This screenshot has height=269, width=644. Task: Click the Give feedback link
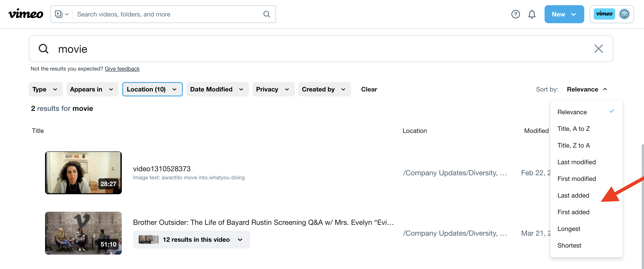pyautogui.click(x=122, y=68)
